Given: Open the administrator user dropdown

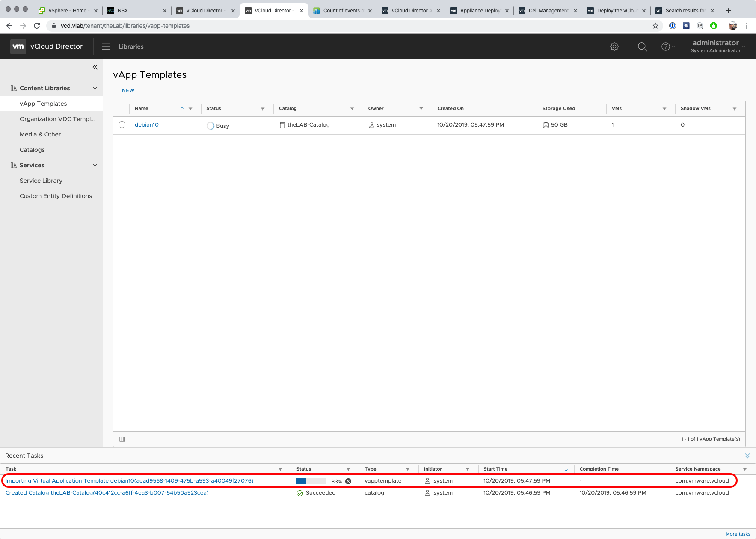Looking at the screenshot, I should pyautogui.click(x=718, y=46).
